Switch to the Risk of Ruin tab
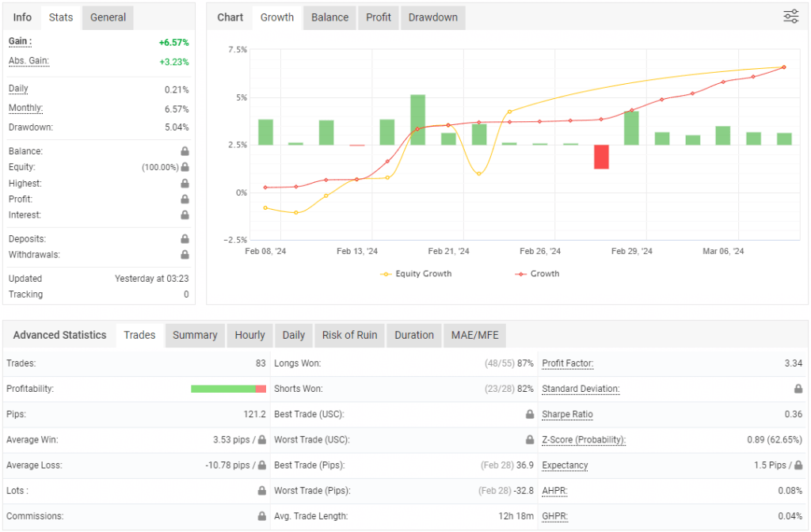 349,335
